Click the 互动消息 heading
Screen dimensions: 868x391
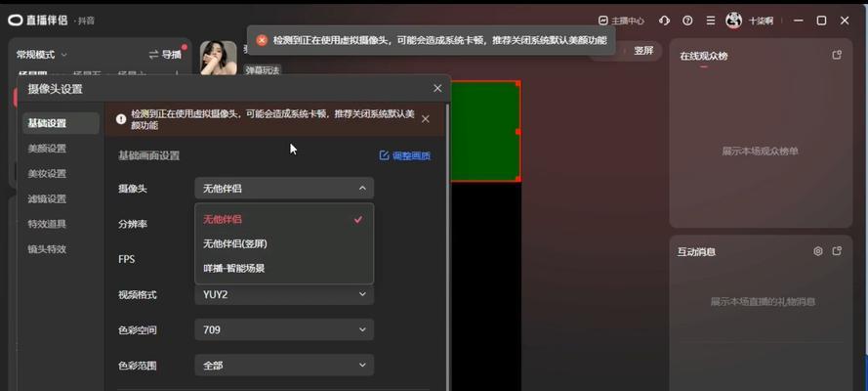click(x=696, y=251)
